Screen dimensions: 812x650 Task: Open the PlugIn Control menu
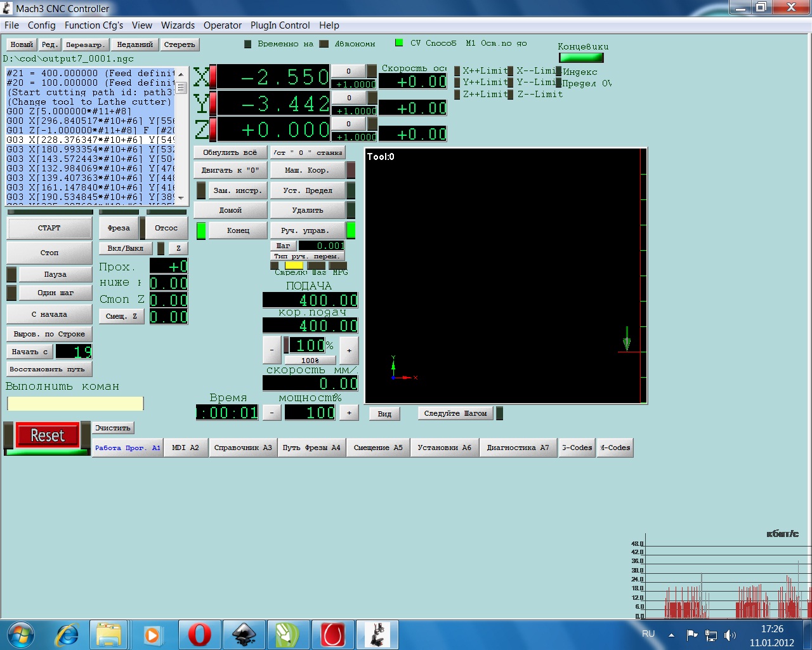click(280, 25)
